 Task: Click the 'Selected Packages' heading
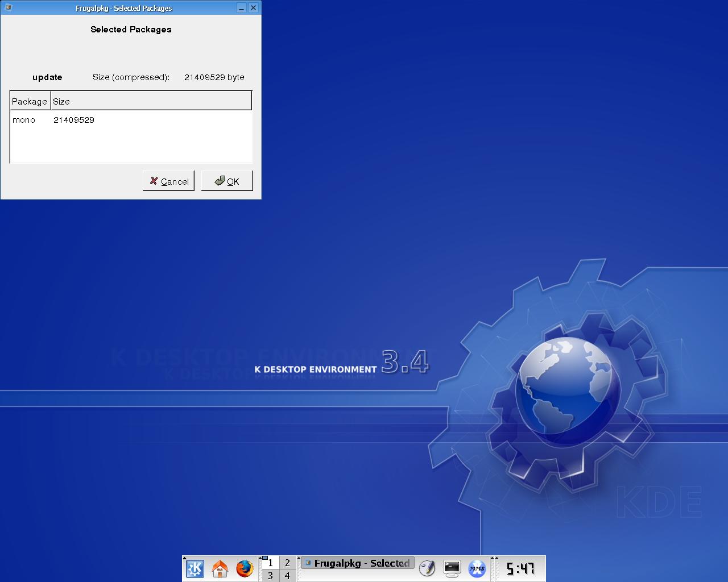(x=131, y=30)
